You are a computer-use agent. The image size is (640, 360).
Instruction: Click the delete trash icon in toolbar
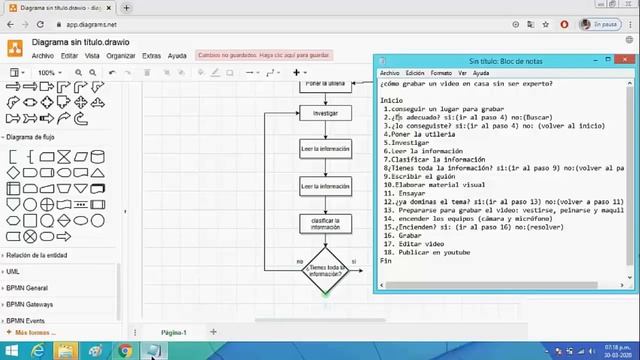point(147,73)
